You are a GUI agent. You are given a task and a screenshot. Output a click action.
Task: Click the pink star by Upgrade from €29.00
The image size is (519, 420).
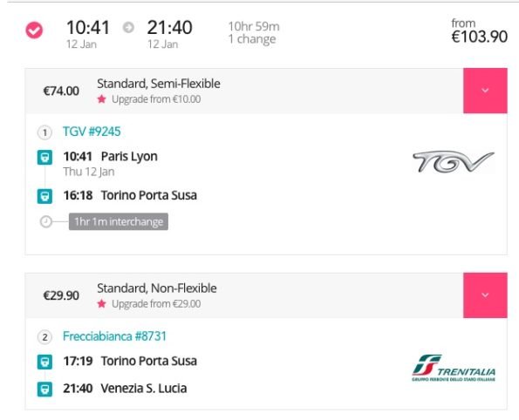pos(101,303)
